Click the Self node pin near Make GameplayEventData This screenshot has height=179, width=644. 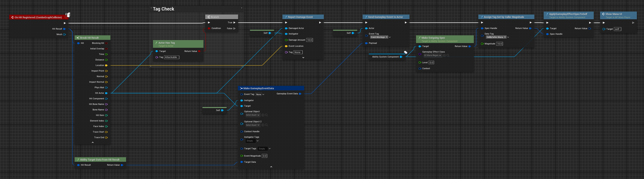pos(222,110)
